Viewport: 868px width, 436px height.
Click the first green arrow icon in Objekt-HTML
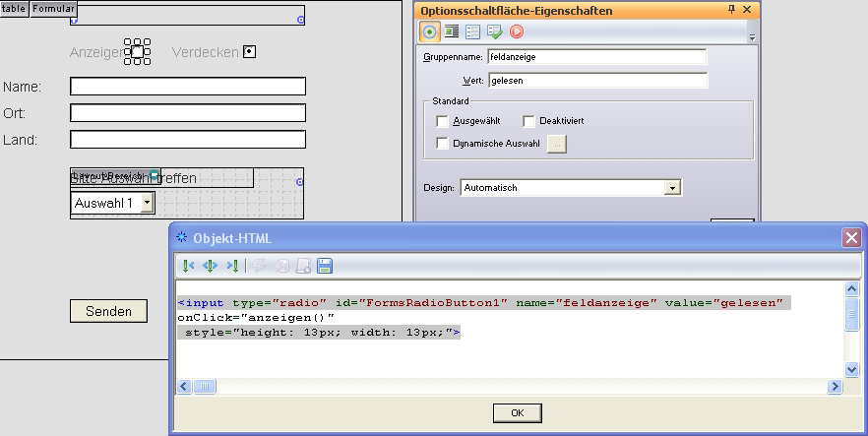(x=188, y=266)
